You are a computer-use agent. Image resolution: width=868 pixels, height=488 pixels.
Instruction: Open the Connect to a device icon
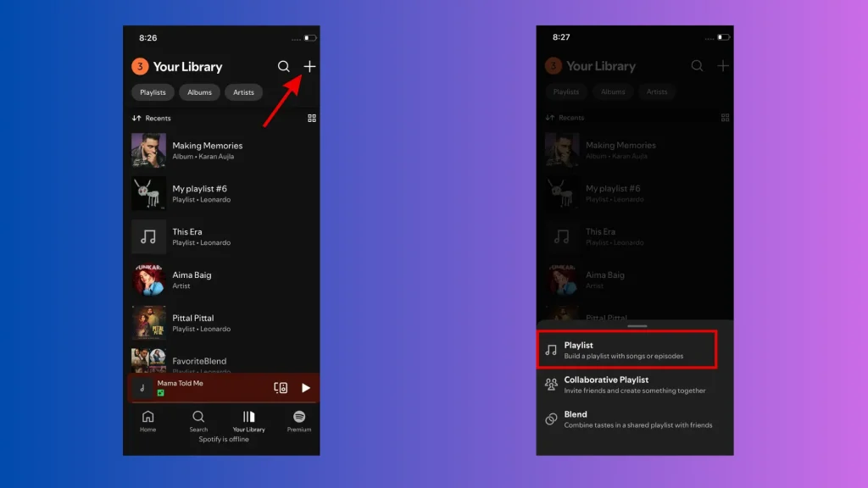tap(281, 388)
